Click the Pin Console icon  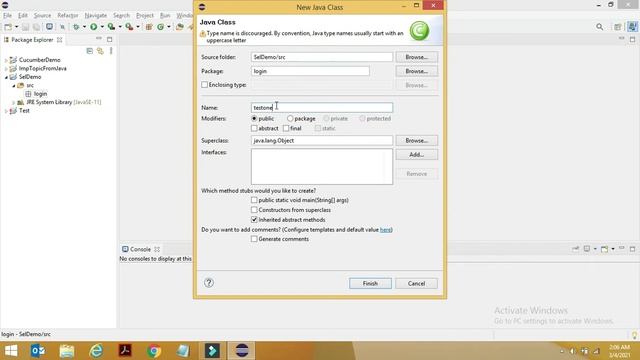coord(576,249)
